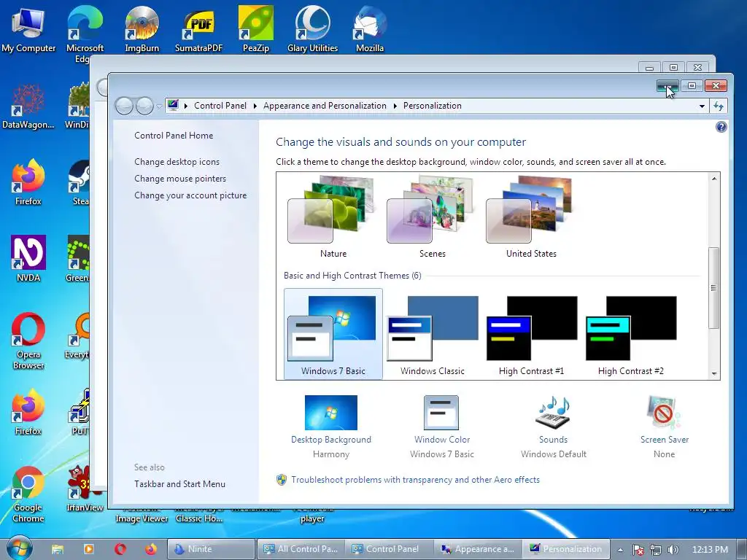This screenshot has height=560, width=747.
Task: Select the Google Chrome desktop shortcut
Action: tap(28, 494)
